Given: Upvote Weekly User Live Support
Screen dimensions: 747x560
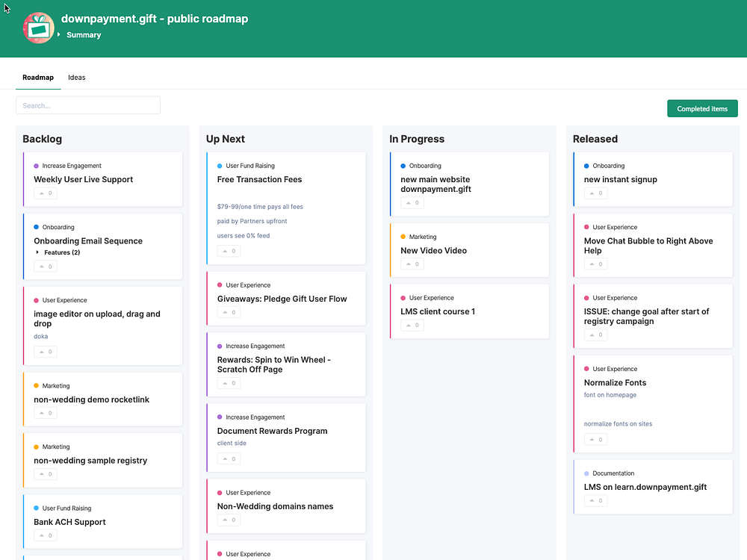Looking at the screenshot, I should pos(46,193).
